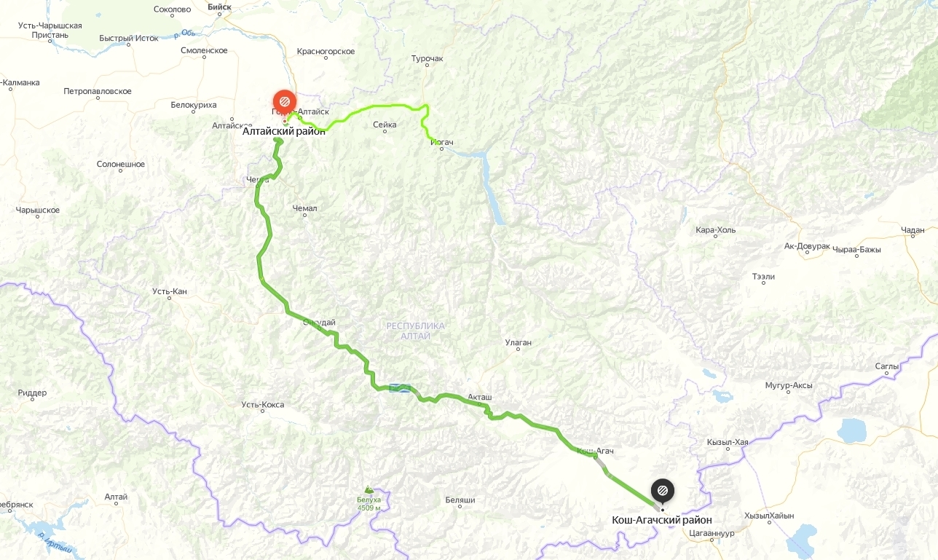
Task: Click the gray route segment near Кош-Агач
Action: point(602,464)
